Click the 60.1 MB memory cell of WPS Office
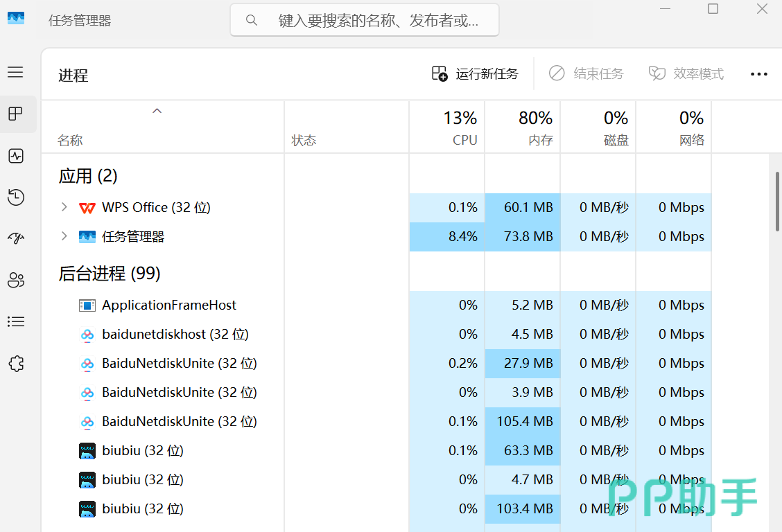Viewport: 782px width, 532px height. (x=522, y=208)
